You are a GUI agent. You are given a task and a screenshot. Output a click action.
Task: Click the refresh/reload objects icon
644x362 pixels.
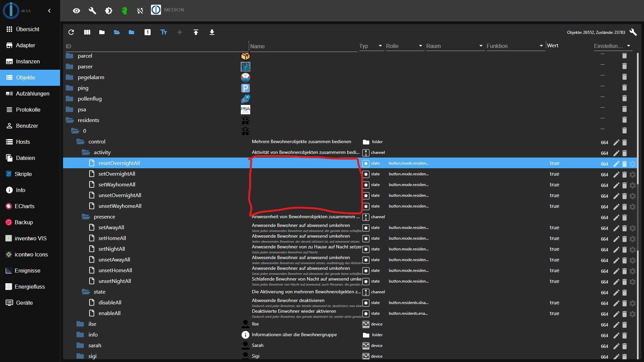coord(71,32)
